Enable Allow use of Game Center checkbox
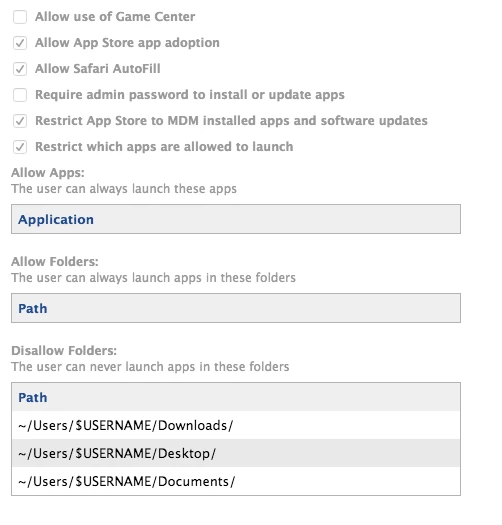This screenshot has width=502, height=525. 20,17
